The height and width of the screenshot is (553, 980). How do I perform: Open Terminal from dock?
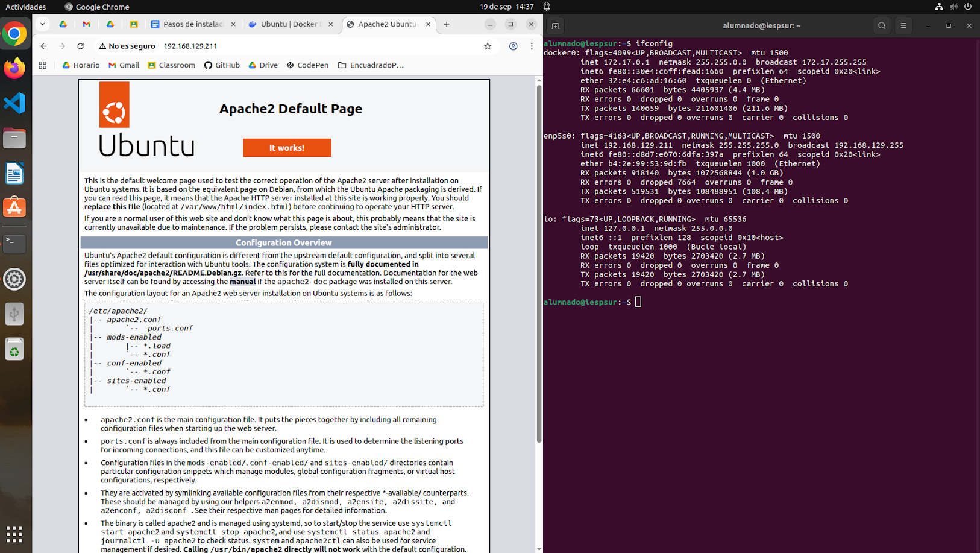click(x=14, y=244)
